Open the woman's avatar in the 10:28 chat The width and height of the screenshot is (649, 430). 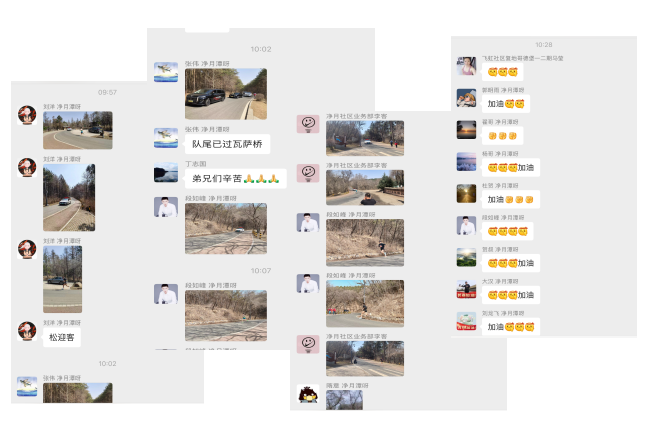pos(466,66)
